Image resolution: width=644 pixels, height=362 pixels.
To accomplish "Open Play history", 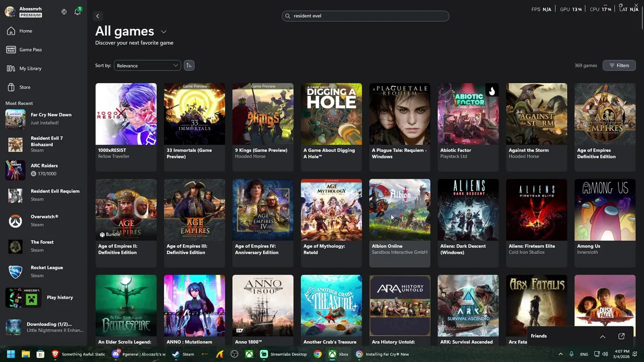I will (44, 298).
